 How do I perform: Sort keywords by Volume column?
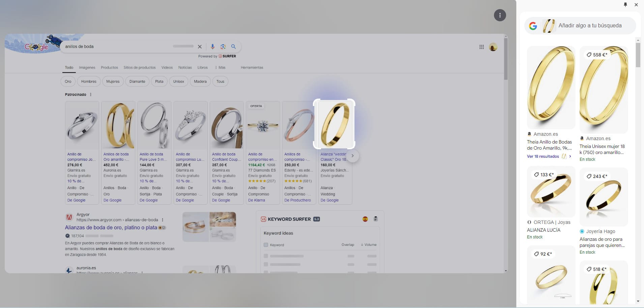pos(369,245)
